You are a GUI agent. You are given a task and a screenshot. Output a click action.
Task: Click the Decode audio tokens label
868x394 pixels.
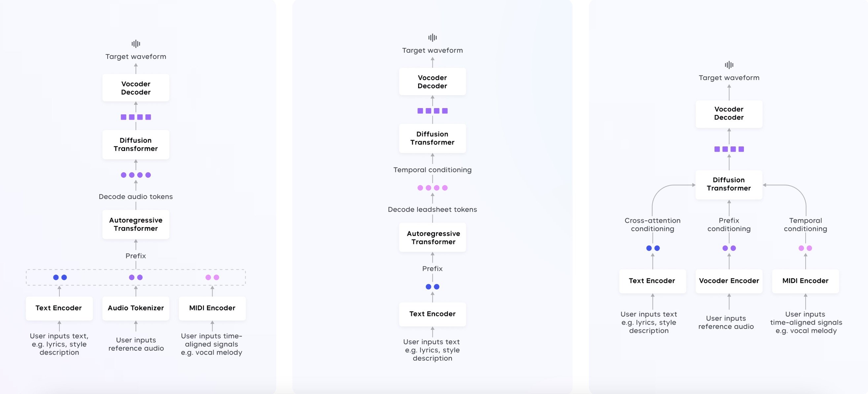tap(136, 197)
